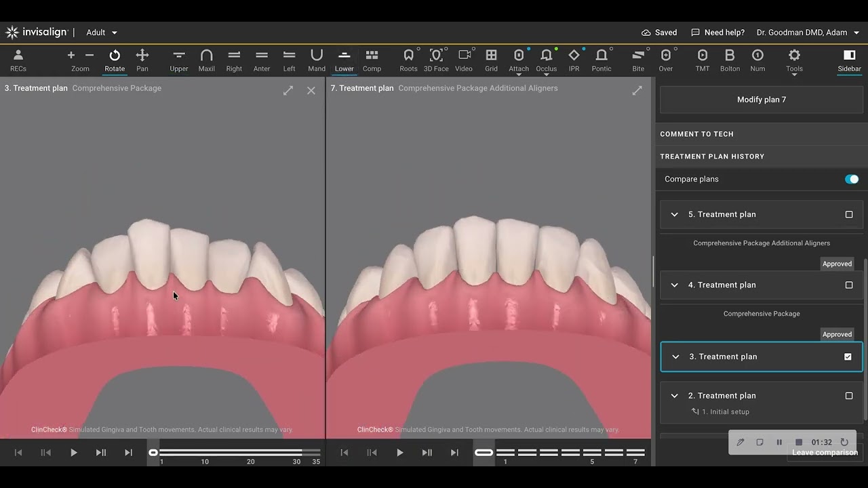Open the RECs panel icon

coord(18,60)
